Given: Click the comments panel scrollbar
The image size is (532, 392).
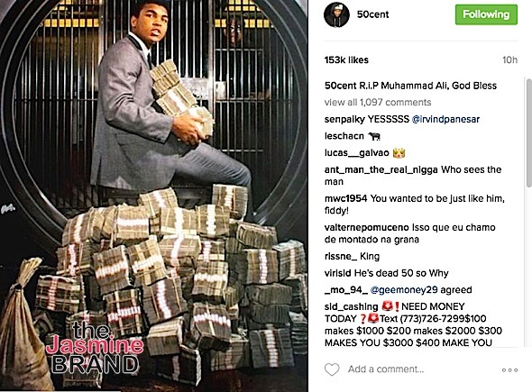Looking at the screenshot, I should pyautogui.click(x=529, y=132).
